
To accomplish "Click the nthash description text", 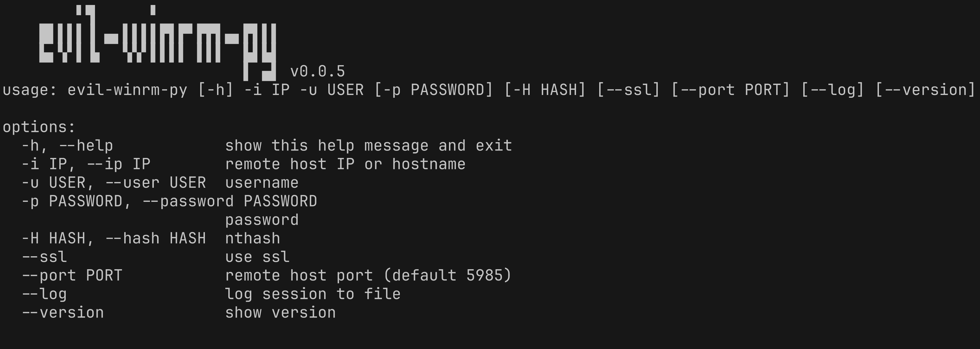I will (253, 239).
